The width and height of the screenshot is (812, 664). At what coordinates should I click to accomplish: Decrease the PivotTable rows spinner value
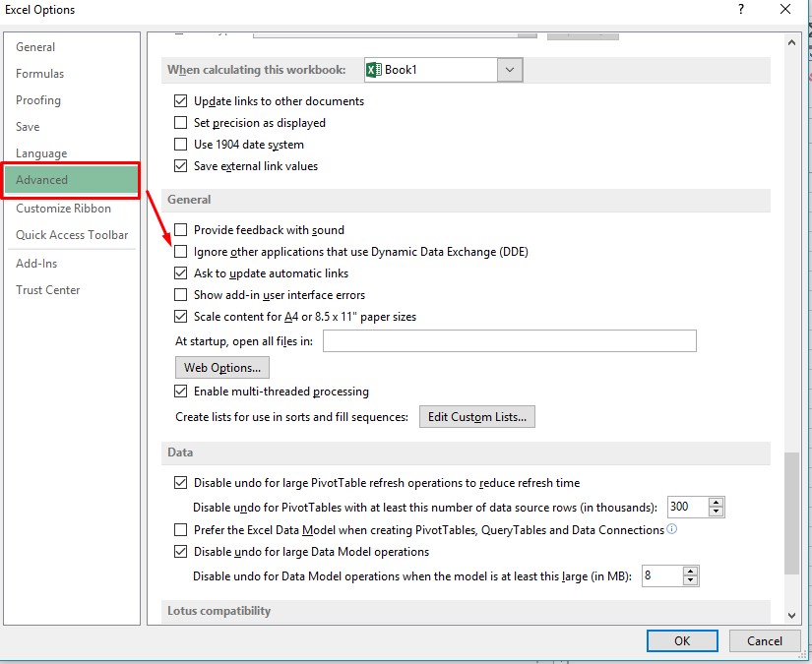click(716, 512)
